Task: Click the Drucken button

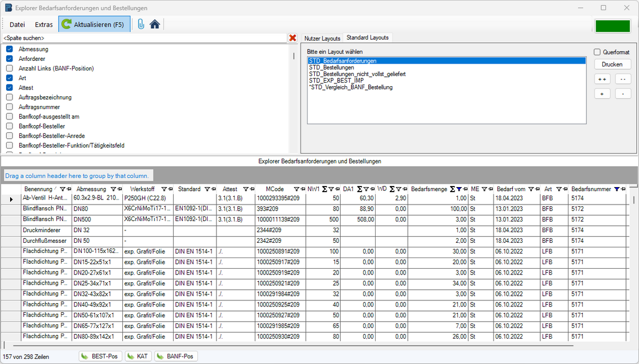Action: click(x=612, y=64)
